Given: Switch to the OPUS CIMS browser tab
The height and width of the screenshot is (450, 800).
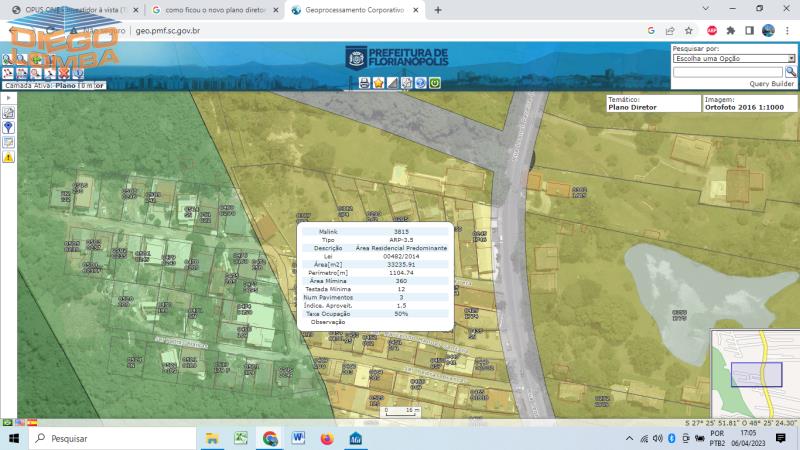Looking at the screenshot, I should (x=72, y=10).
